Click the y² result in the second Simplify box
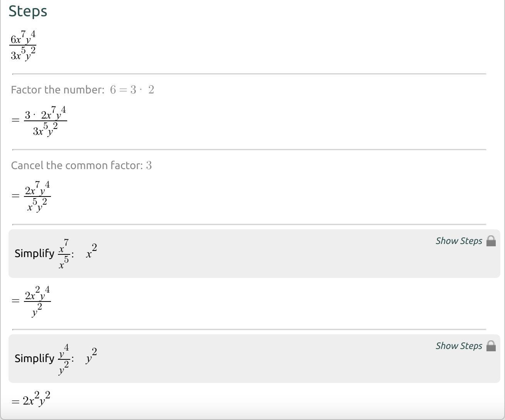Image resolution: width=505 pixels, height=420 pixels. click(x=92, y=357)
